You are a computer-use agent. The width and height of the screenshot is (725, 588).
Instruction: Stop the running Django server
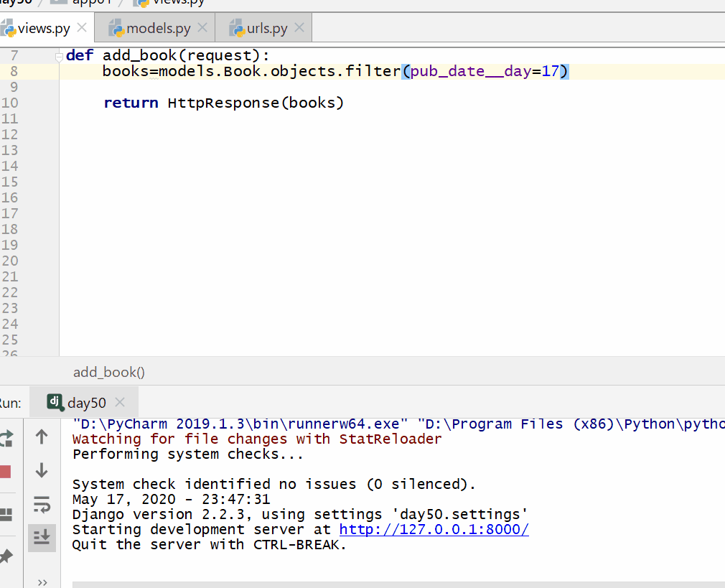point(5,472)
